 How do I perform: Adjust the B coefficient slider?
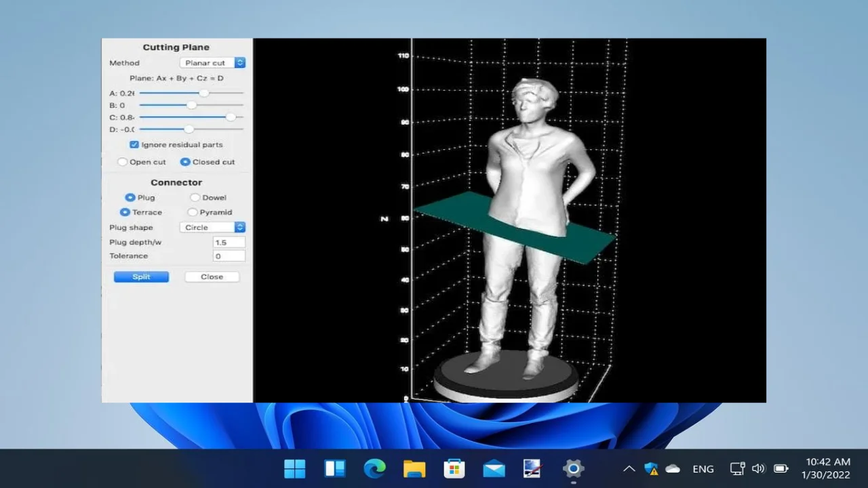[191, 105]
